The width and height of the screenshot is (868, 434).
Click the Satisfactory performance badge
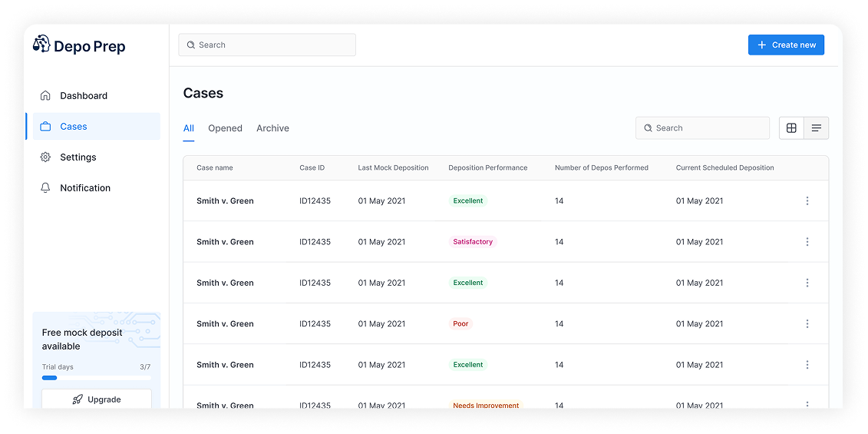click(473, 242)
